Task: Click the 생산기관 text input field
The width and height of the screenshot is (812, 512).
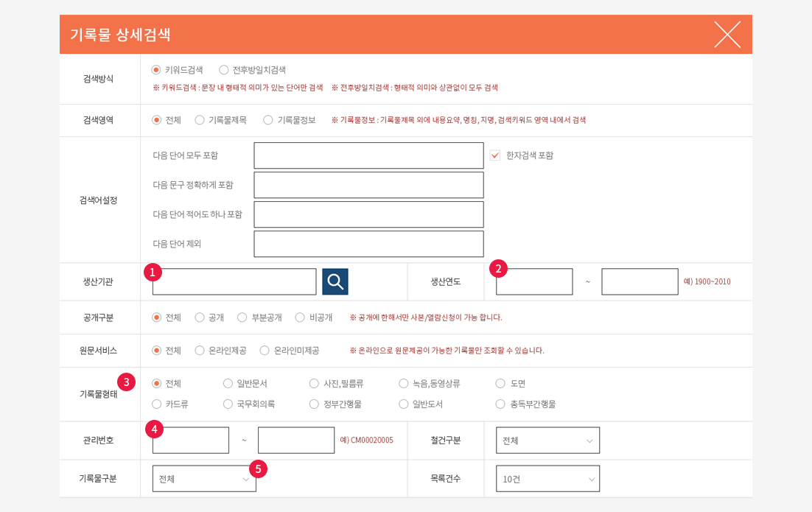Action: [234, 282]
